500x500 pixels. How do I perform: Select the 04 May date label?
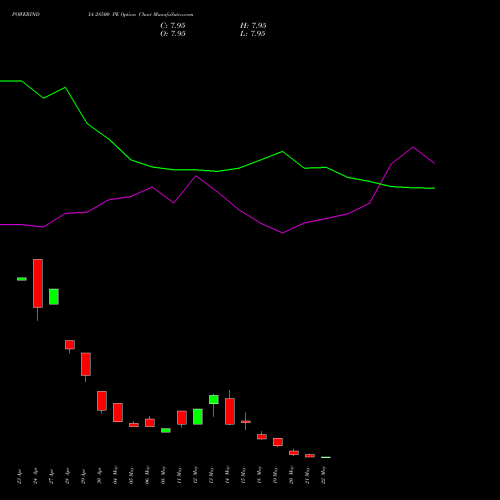pos(115,476)
